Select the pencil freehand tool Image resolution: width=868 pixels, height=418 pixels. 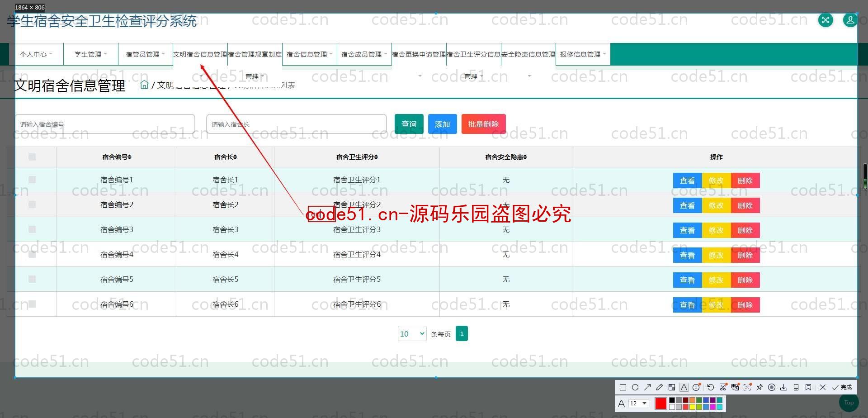(659, 387)
